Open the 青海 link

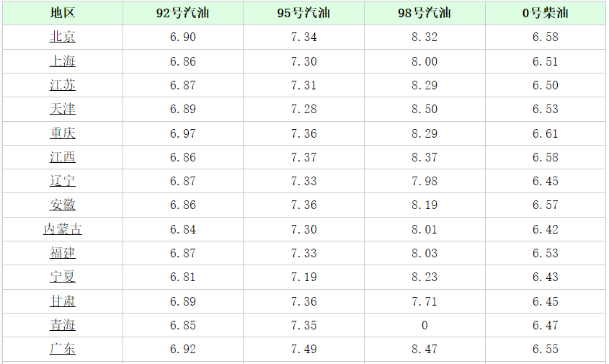[63, 325]
